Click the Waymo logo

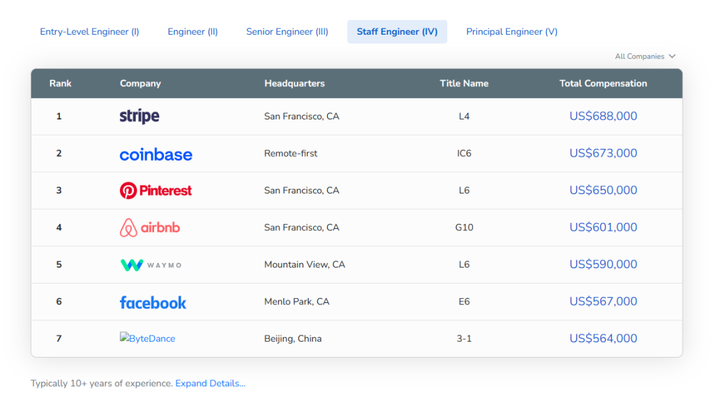pyautogui.click(x=151, y=265)
